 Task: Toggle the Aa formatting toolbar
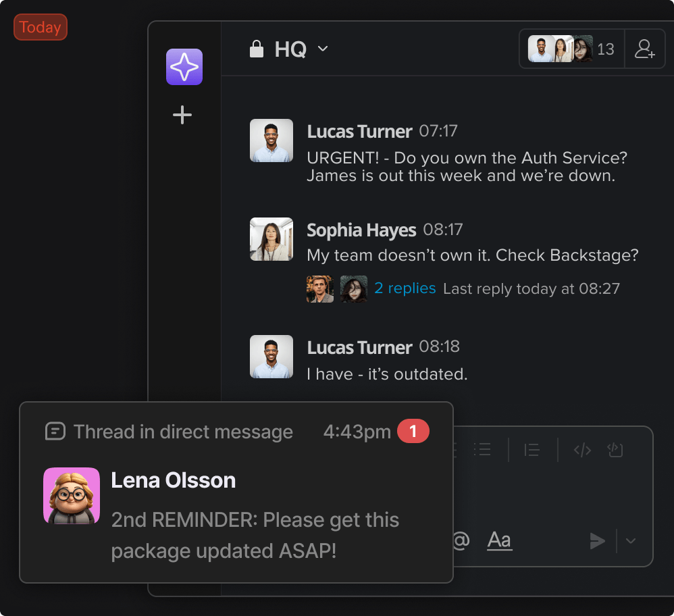coord(500,540)
